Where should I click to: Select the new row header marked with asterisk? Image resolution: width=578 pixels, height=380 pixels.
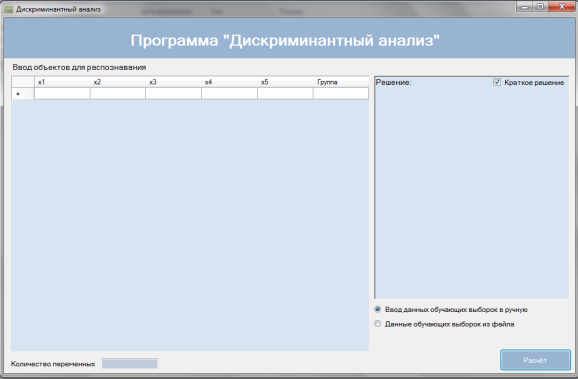click(23, 94)
